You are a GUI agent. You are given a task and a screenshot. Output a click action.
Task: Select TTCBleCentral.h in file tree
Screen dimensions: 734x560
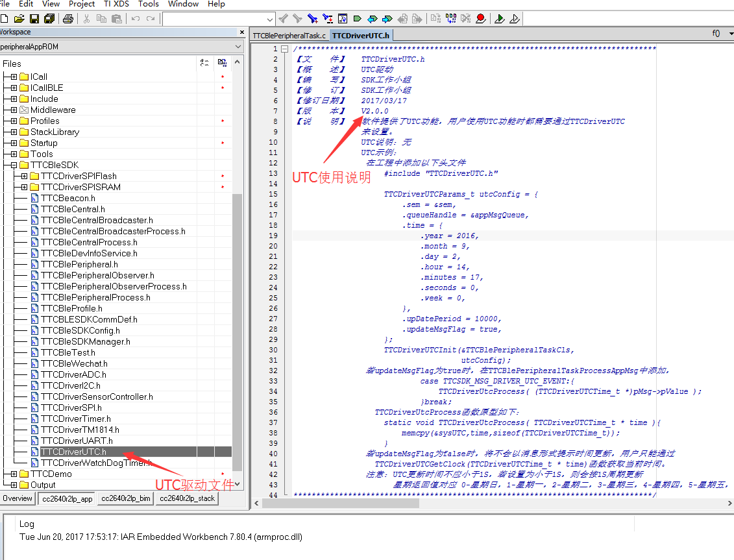point(73,210)
